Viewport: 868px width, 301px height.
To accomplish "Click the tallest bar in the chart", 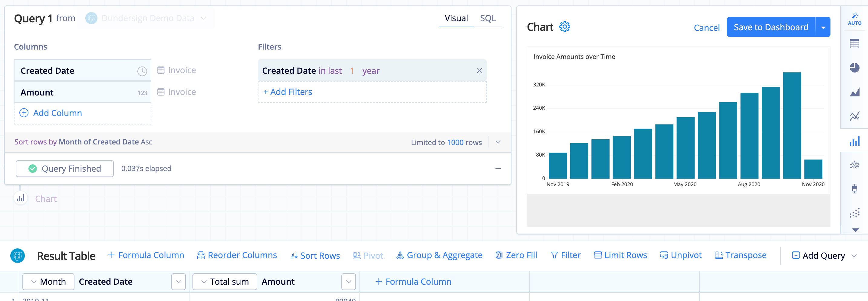I will (792, 125).
